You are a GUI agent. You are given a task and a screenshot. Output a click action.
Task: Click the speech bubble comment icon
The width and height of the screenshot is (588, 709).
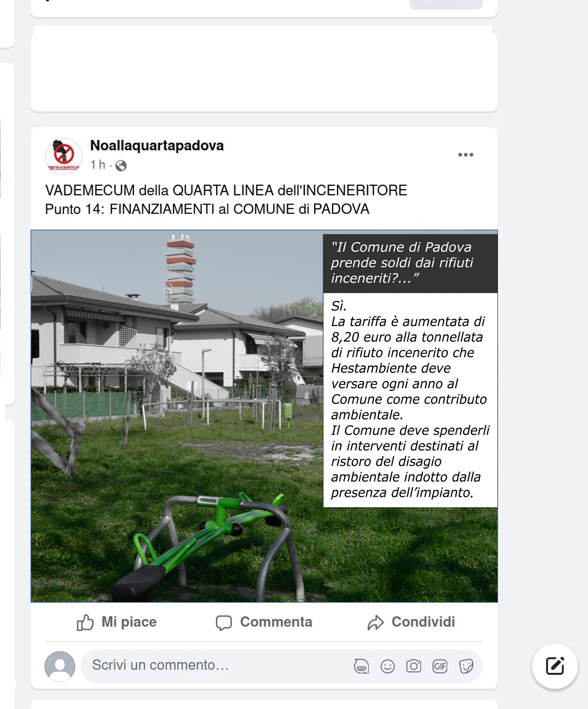click(224, 623)
